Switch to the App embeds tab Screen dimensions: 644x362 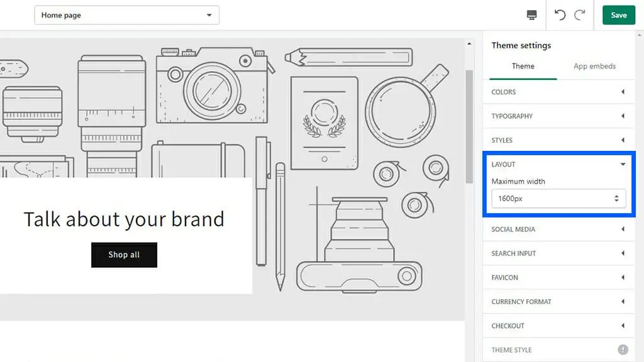[594, 66]
